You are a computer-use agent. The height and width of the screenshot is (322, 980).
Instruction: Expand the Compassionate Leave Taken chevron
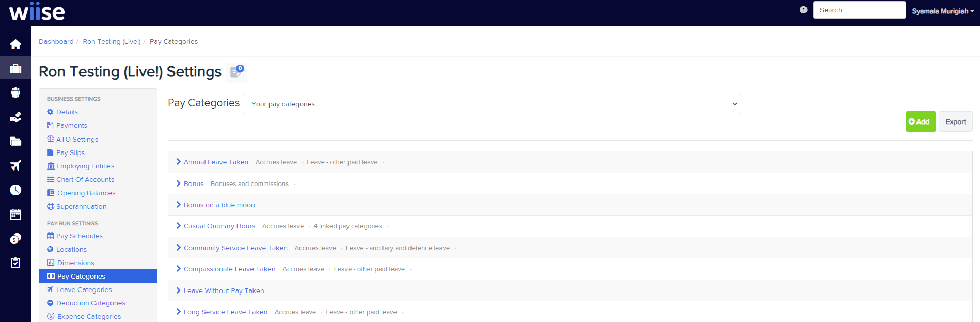[x=179, y=269]
